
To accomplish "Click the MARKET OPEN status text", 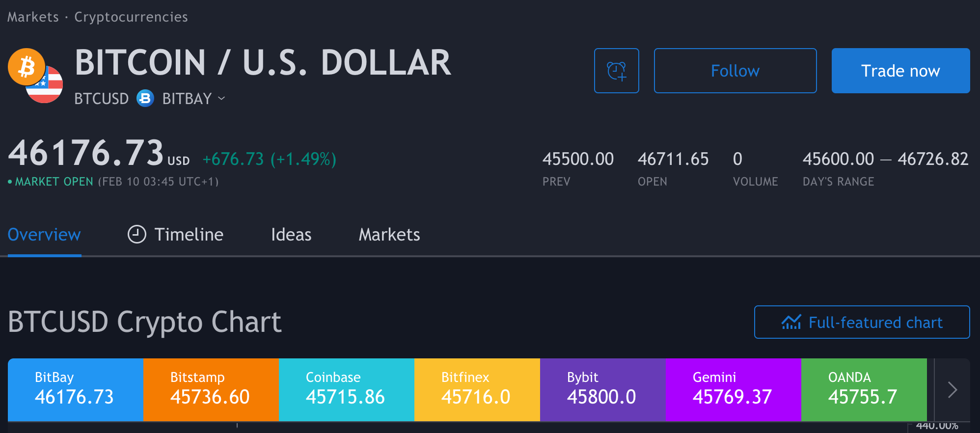I will pos(54,182).
